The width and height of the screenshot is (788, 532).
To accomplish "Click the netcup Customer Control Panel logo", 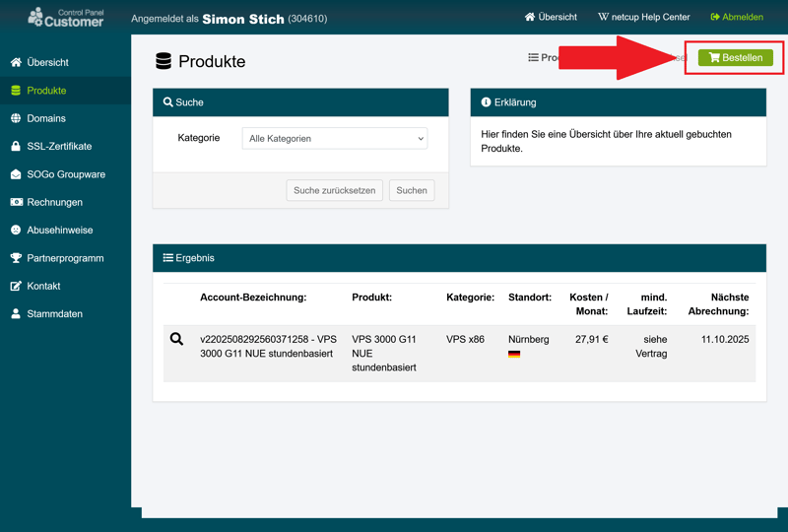I will click(65, 17).
